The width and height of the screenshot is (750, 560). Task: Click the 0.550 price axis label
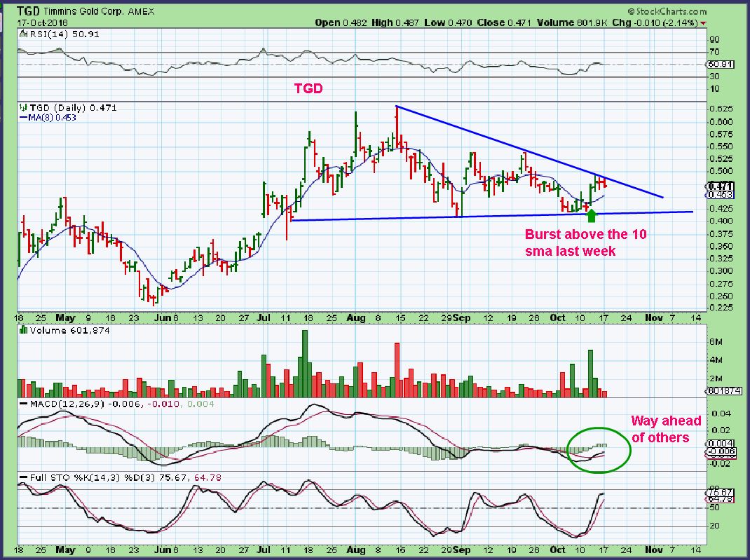[x=721, y=146]
